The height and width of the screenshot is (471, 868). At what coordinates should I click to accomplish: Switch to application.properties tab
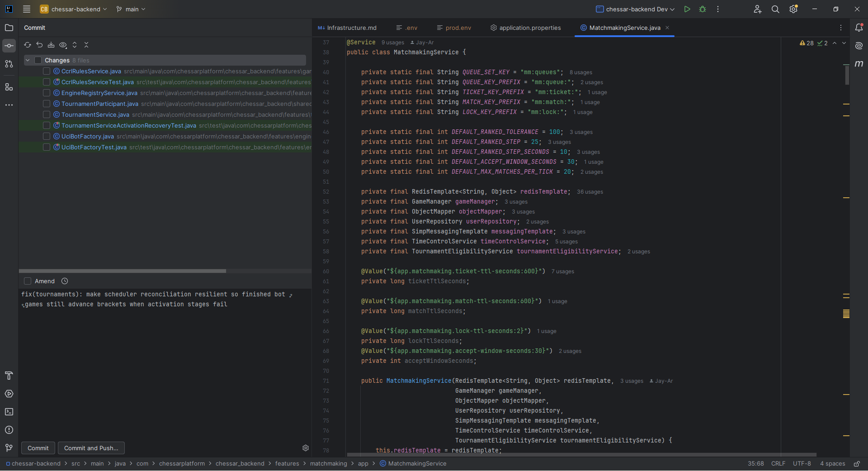(x=526, y=28)
